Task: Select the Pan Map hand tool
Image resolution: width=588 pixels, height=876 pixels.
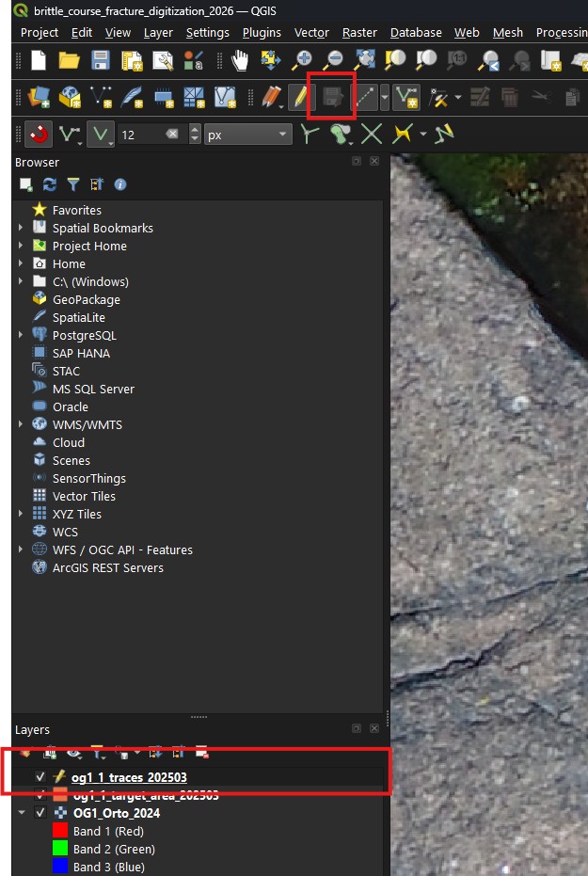Action: [x=240, y=60]
